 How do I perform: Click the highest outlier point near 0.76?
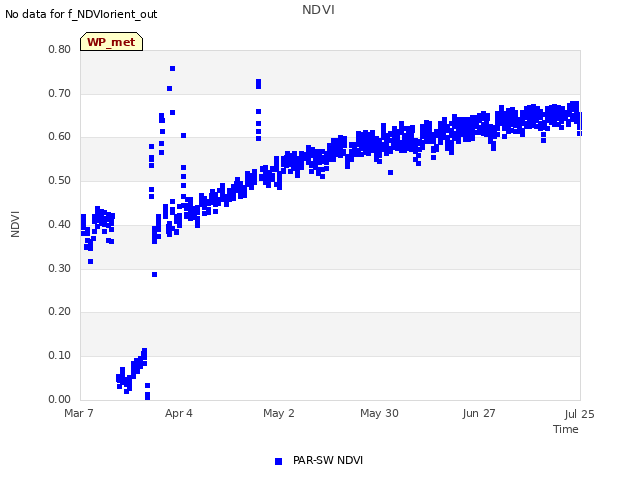[x=173, y=69]
